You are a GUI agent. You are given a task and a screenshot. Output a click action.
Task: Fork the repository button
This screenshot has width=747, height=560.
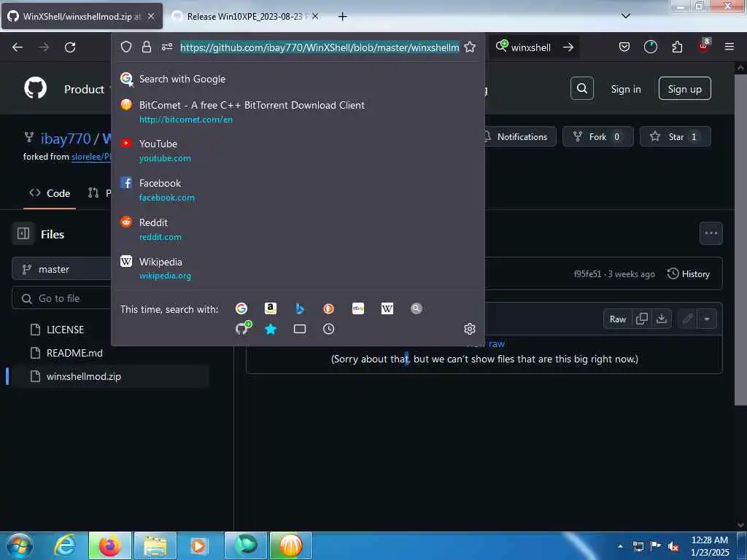598,136
